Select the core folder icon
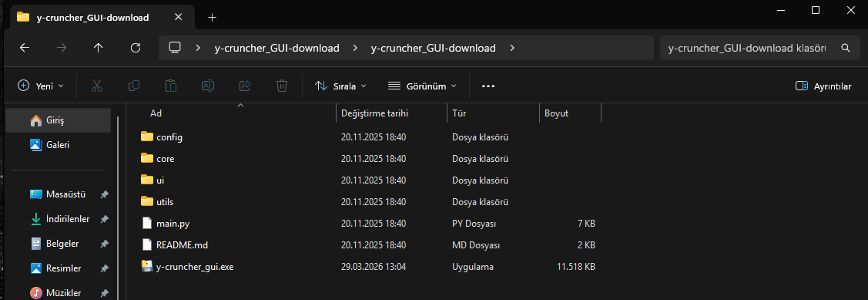Screen dimensions: 868x300 tap(146, 158)
